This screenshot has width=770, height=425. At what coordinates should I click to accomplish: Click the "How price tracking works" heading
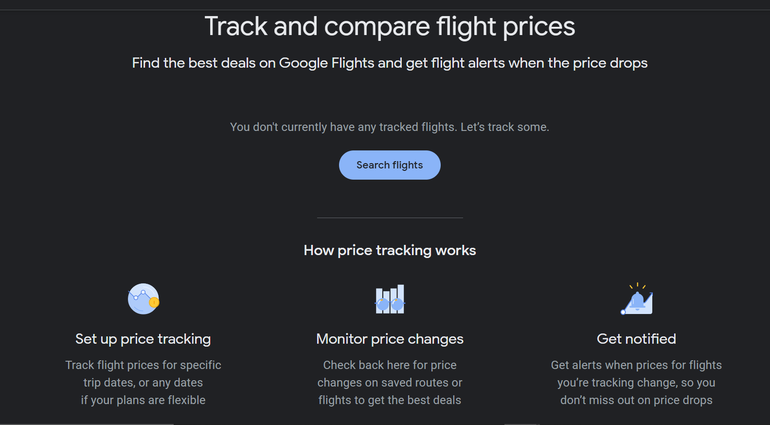click(x=389, y=250)
